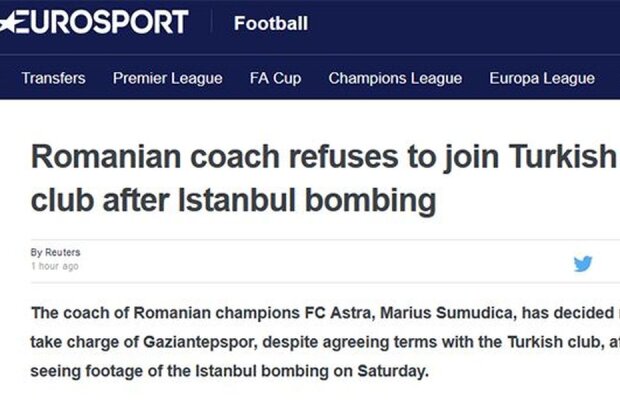Click the "By Reuters" byline

pos(55,253)
